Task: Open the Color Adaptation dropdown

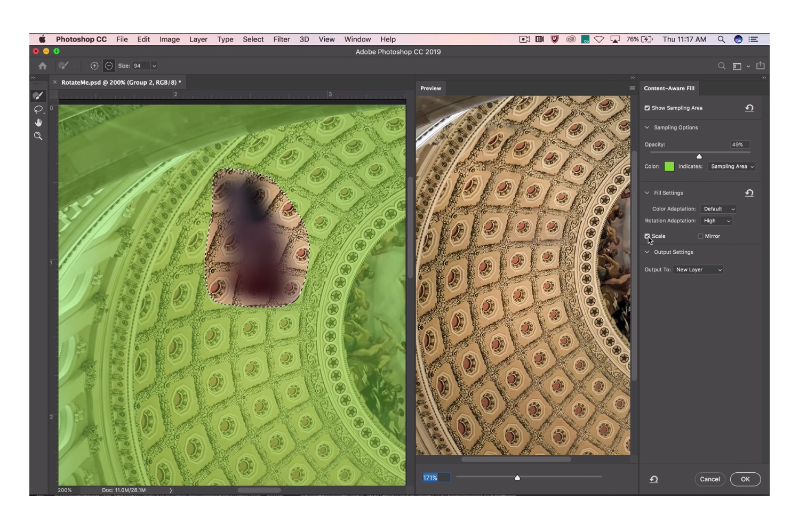Action: [x=718, y=208]
